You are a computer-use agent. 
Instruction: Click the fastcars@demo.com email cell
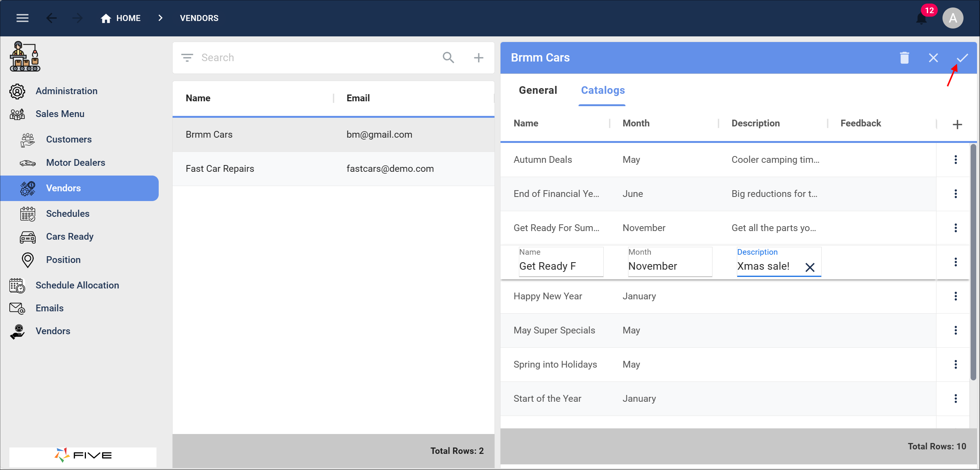click(390, 169)
